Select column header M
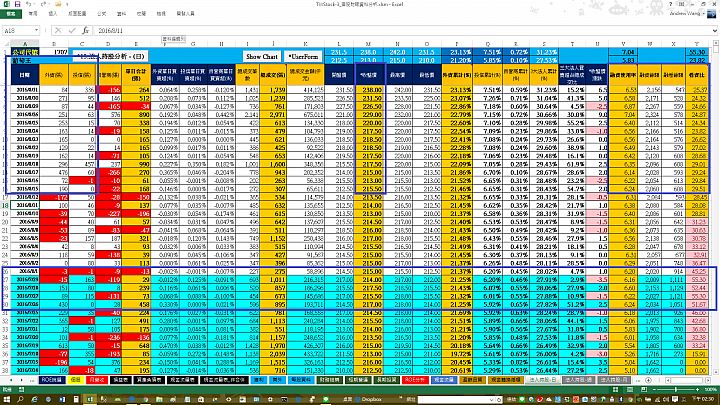Viewport: 720px width, 405px height. pyautogui.click(x=369, y=44)
